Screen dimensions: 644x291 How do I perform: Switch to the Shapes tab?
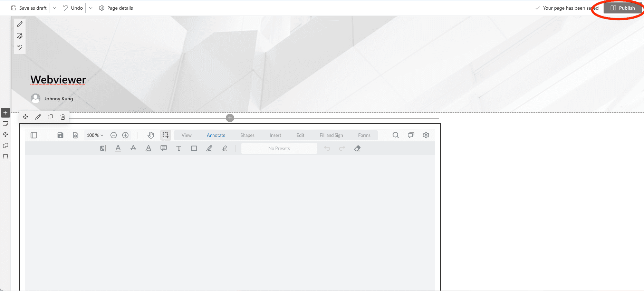[247, 135]
